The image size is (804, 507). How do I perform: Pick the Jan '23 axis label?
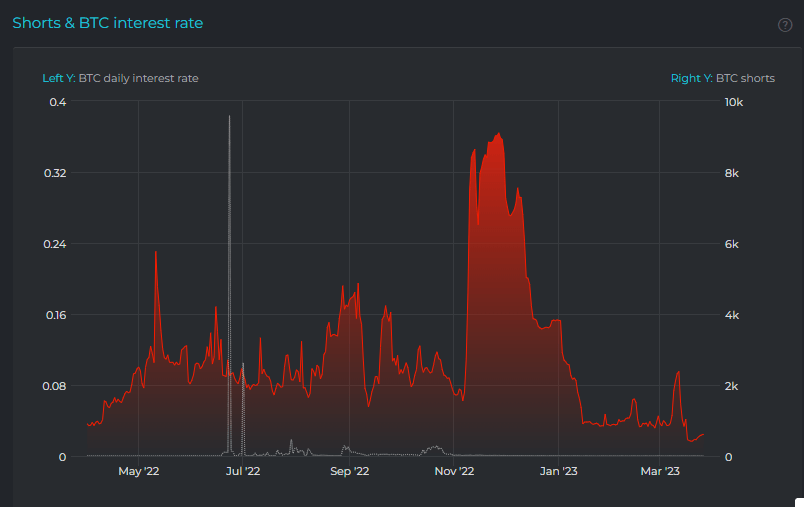tap(557, 471)
